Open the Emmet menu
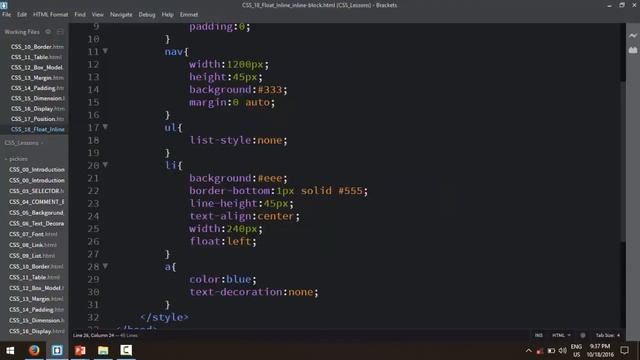 pyautogui.click(x=189, y=14)
